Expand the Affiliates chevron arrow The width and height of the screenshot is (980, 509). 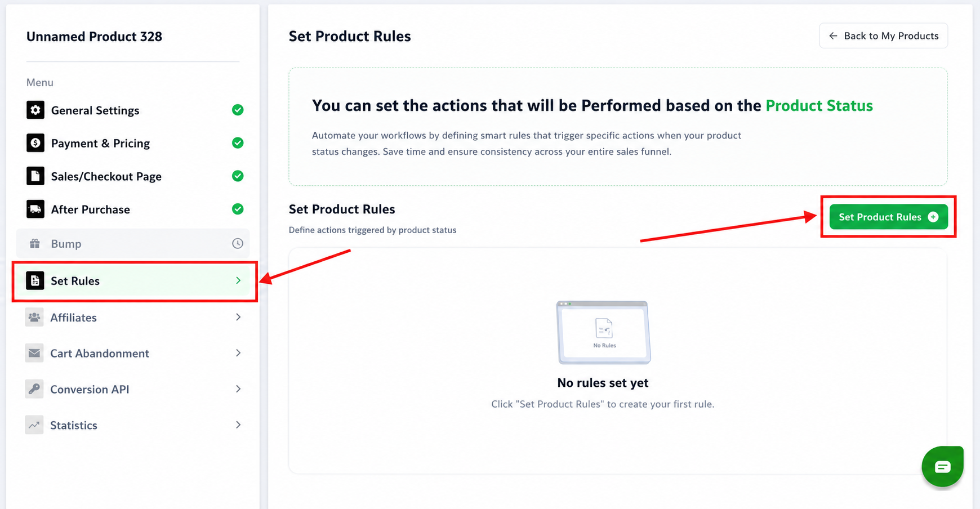238,317
